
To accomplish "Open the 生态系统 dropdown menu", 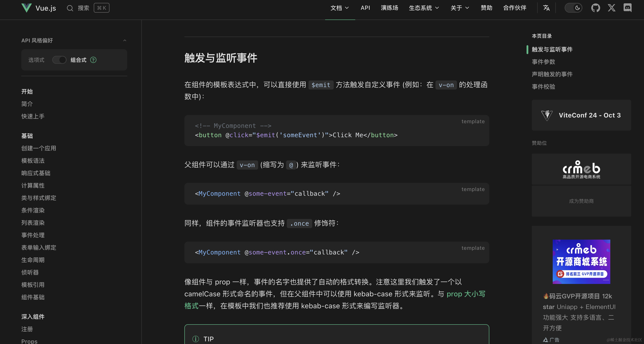I will pos(424,8).
